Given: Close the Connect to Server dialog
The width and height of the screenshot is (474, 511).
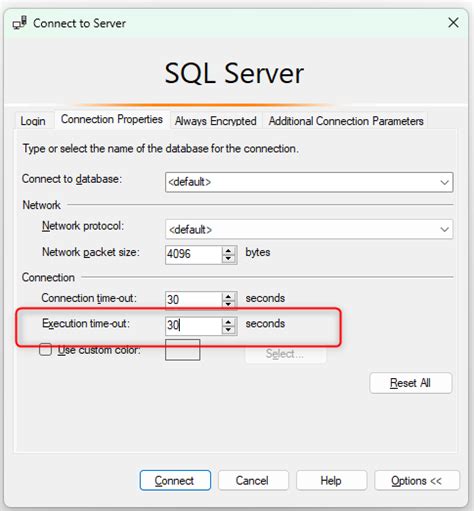Looking at the screenshot, I should tap(453, 23).
